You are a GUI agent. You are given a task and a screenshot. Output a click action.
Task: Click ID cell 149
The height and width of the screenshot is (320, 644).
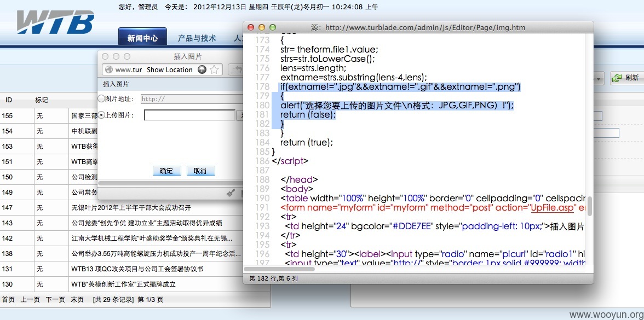click(x=8, y=193)
